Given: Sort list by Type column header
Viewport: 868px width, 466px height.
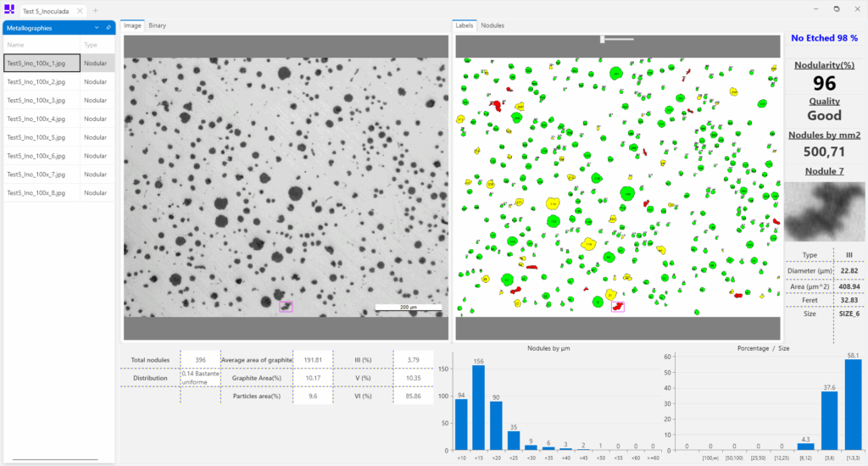Looking at the screenshot, I should pyautogui.click(x=97, y=45).
